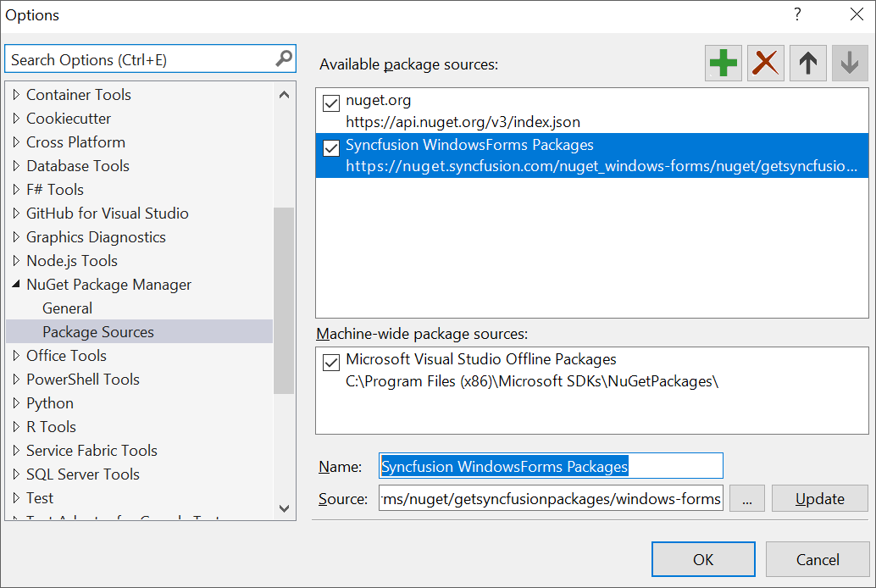Click the Update button

[x=818, y=498]
